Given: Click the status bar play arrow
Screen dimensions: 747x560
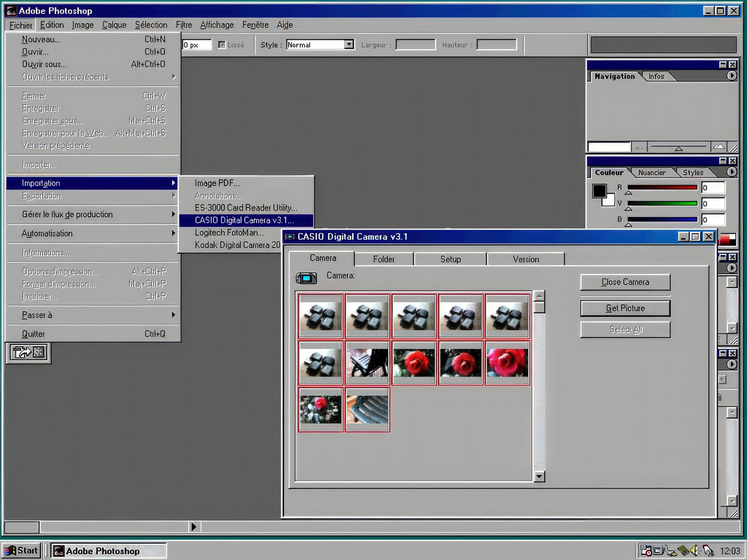Looking at the screenshot, I should 193,527.
